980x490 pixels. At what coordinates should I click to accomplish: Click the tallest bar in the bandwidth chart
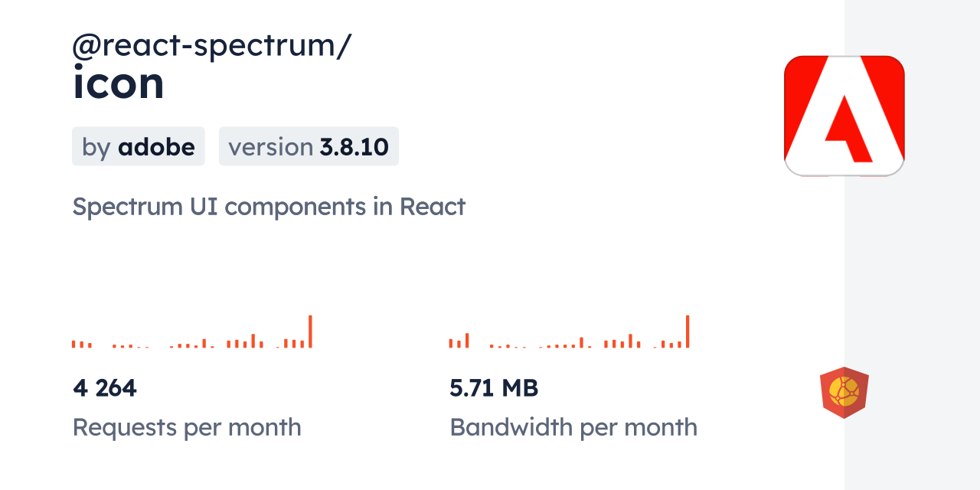tap(688, 332)
